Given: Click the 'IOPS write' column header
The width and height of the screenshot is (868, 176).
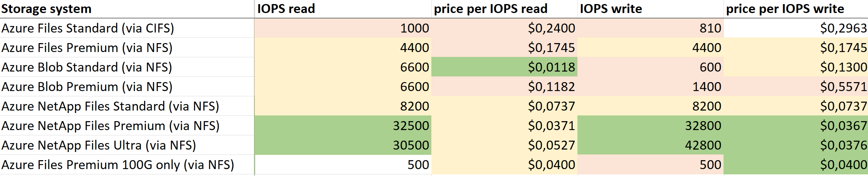Looking at the screenshot, I should click(x=650, y=9).
